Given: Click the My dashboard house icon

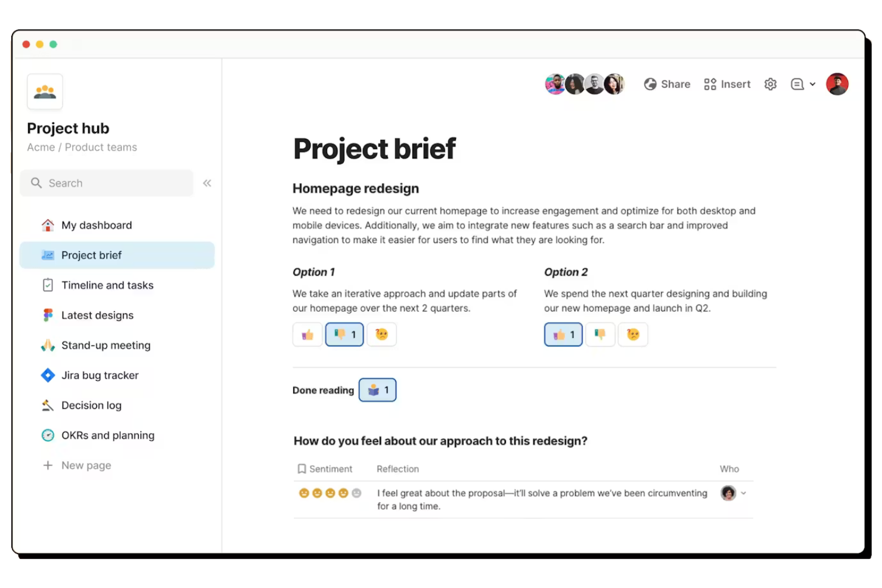Looking at the screenshot, I should pyautogui.click(x=47, y=225).
